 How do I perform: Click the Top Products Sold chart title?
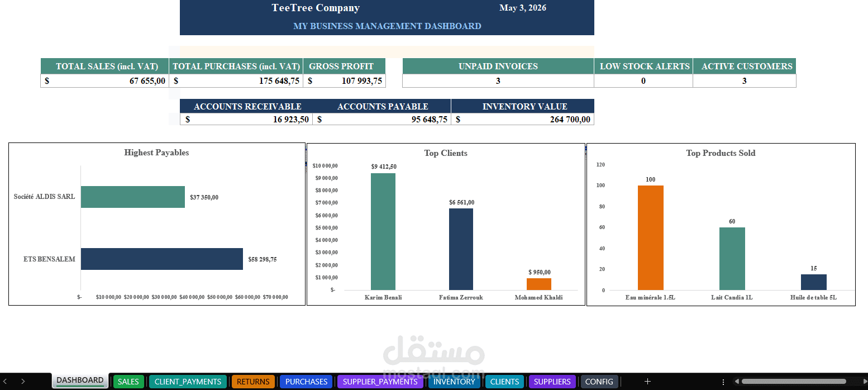tap(721, 153)
